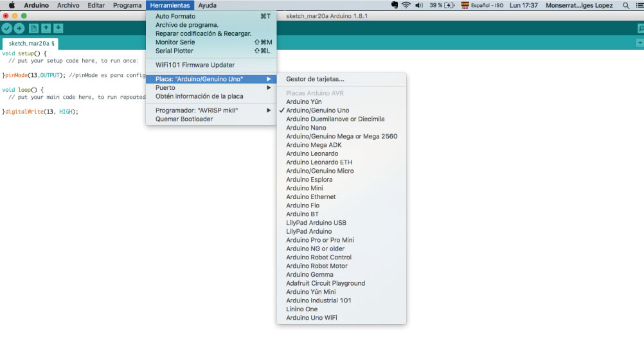This screenshot has width=644, height=337.
Task: Choose Arduino Uno WiFi
Action: [341, 317]
